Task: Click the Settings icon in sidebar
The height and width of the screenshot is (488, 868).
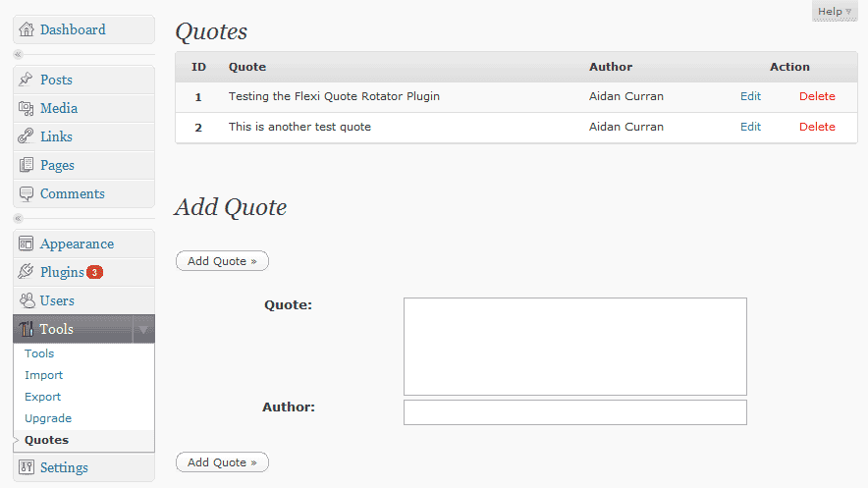Action: [x=27, y=467]
